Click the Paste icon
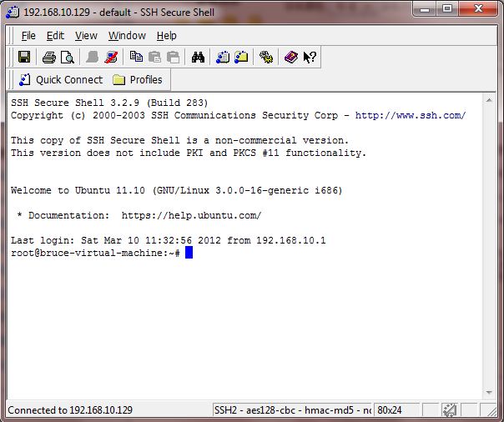The width and height of the screenshot is (504, 422). (x=155, y=58)
